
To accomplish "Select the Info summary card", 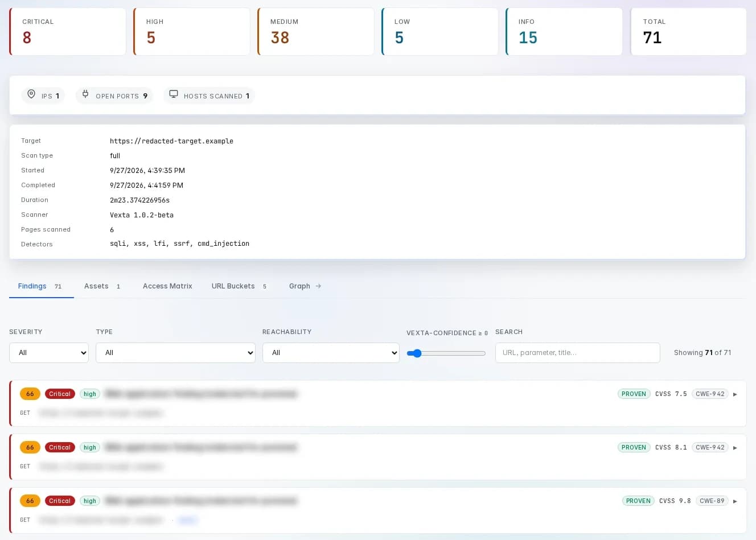I will click(x=564, y=32).
